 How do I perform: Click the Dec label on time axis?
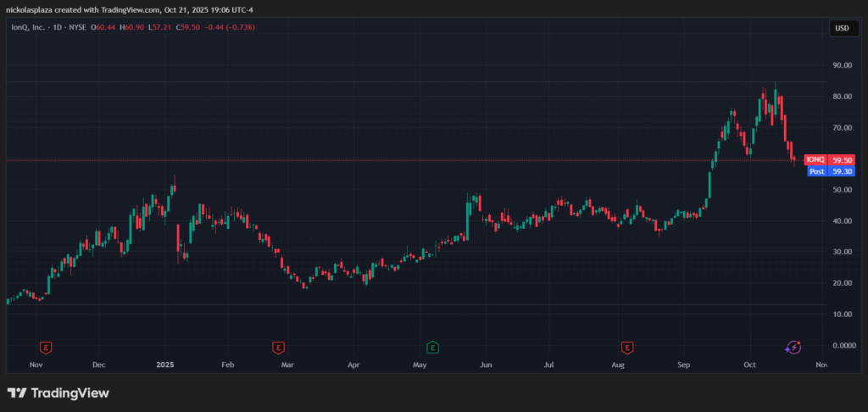[98, 365]
